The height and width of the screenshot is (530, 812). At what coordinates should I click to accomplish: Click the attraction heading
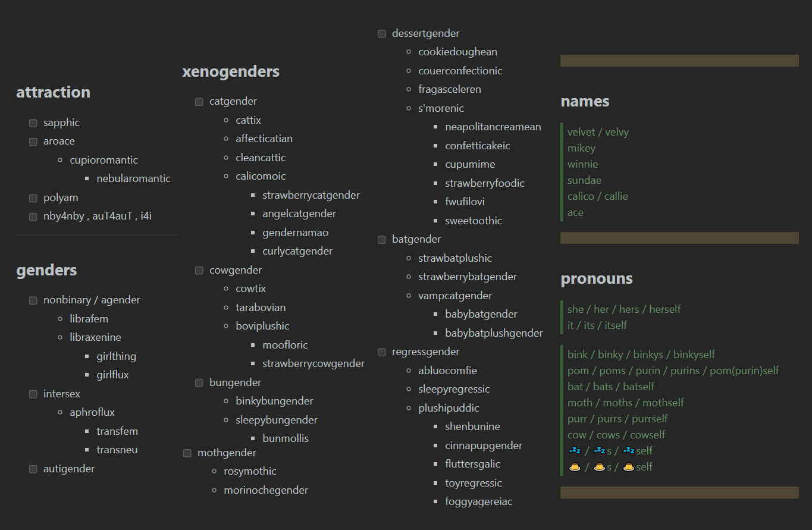pos(54,92)
